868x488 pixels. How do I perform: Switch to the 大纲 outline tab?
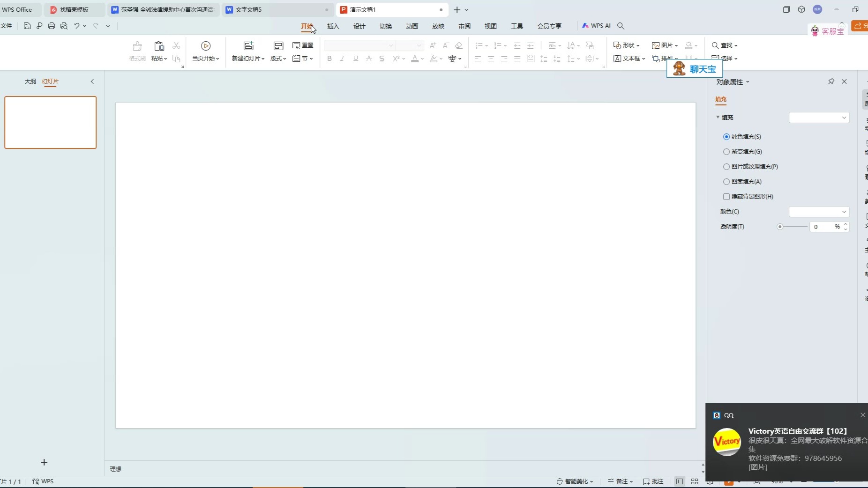pos(30,81)
